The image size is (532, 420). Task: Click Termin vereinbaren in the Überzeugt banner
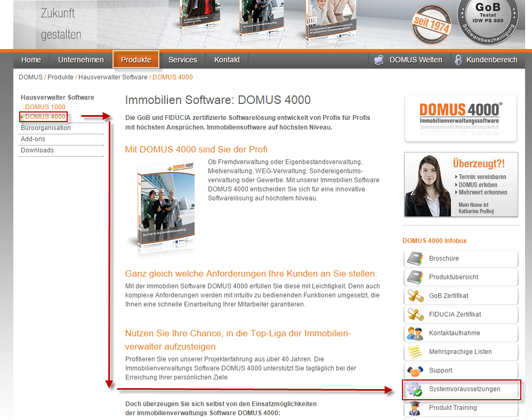click(x=482, y=177)
